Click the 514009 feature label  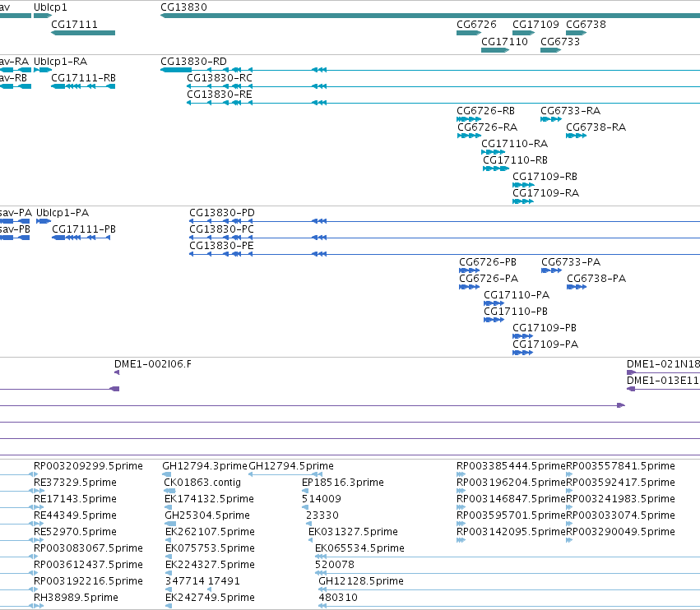(322, 499)
